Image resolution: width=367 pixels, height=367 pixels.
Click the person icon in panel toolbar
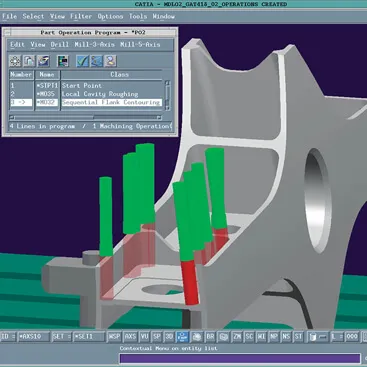click(x=110, y=61)
